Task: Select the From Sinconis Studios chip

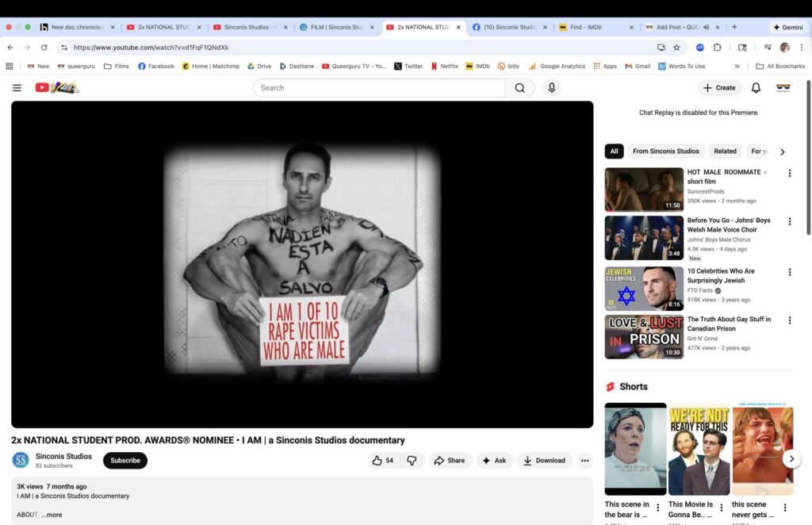Action: coord(665,151)
